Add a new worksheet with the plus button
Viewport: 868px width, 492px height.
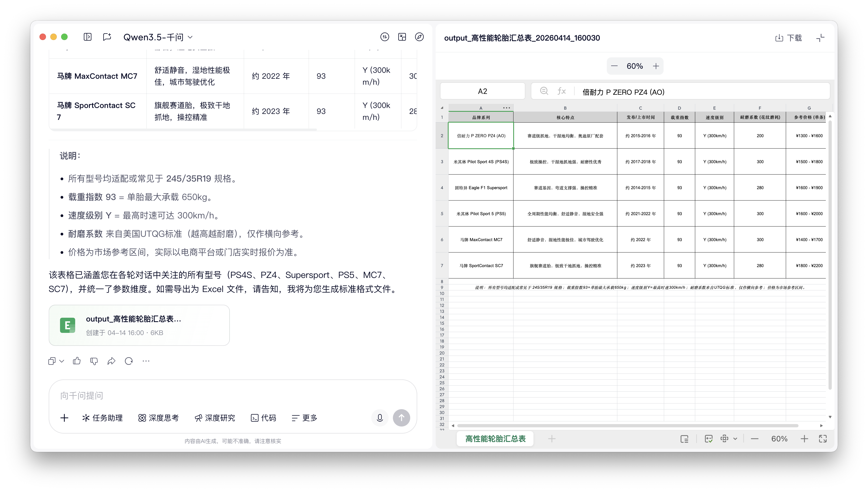pyautogui.click(x=552, y=439)
